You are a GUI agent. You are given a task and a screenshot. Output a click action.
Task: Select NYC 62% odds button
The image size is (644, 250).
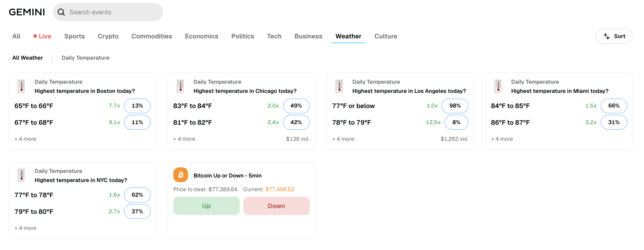[x=137, y=195]
